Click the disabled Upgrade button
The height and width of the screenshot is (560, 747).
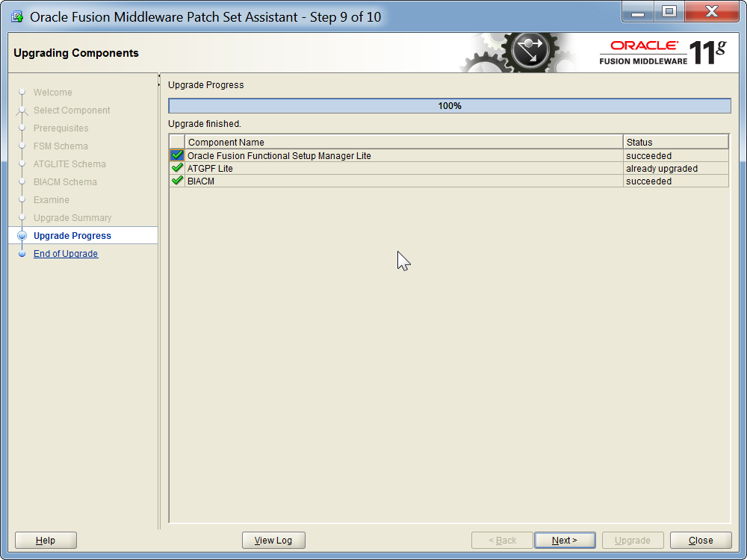633,541
